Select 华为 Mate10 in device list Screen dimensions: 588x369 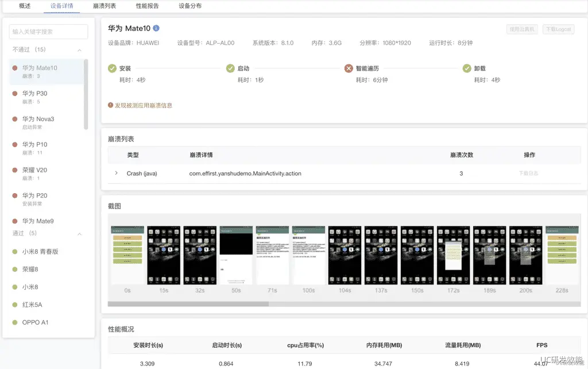(47, 71)
